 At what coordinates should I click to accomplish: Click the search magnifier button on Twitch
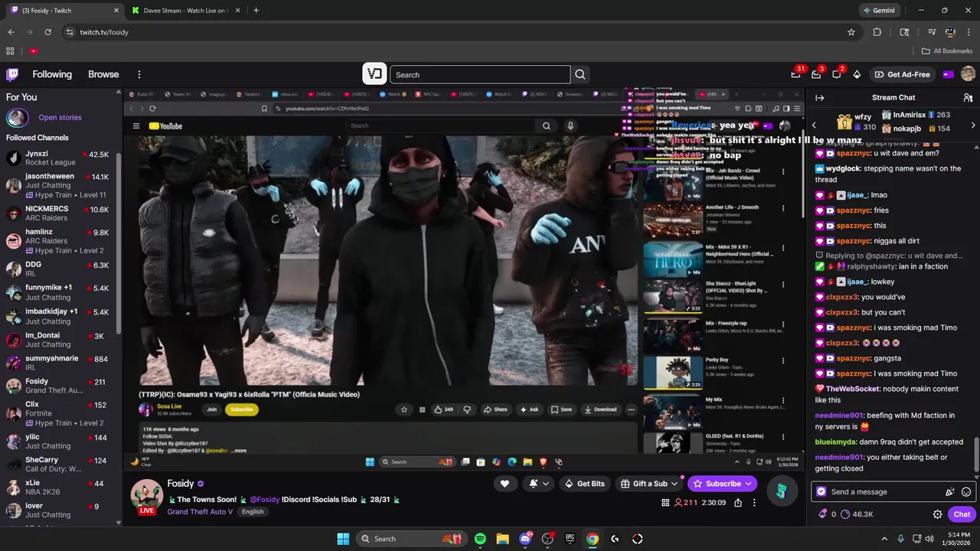point(580,74)
